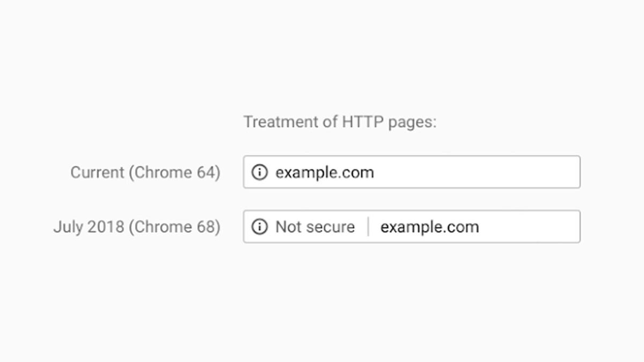
Task: Click the Treatment of HTTP pages heading
Action: pyautogui.click(x=340, y=122)
